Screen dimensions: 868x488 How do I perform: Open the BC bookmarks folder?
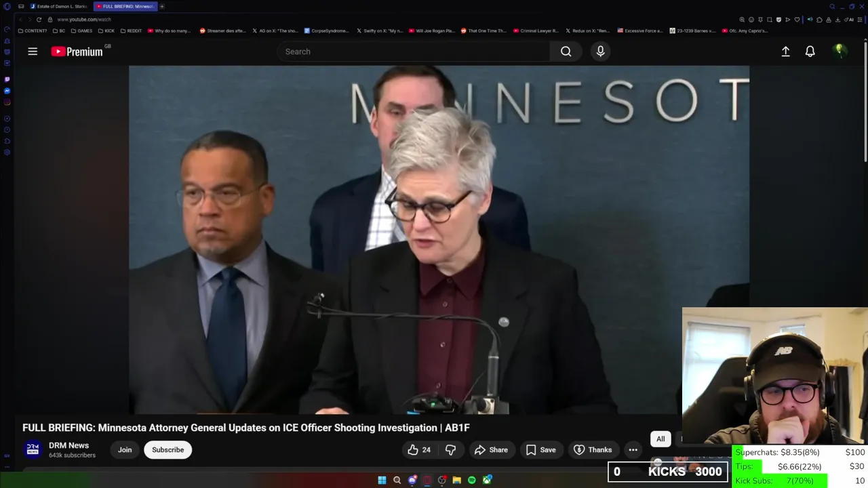click(59, 30)
